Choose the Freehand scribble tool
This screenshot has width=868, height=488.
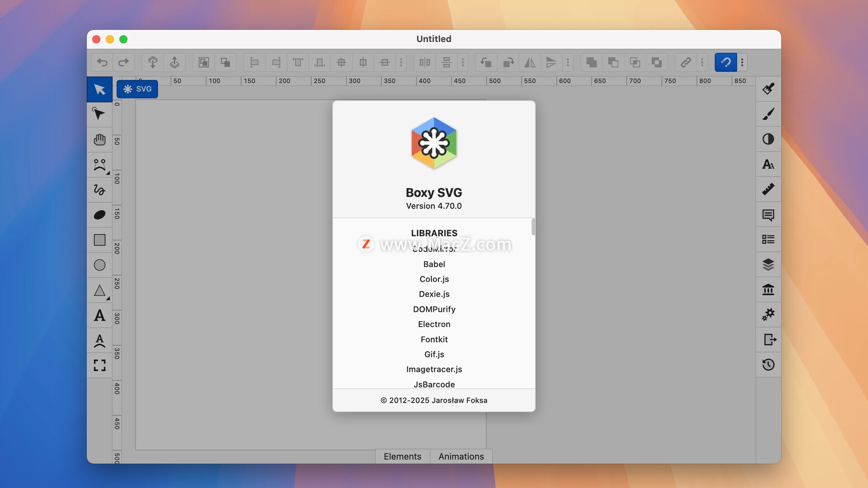pos(99,189)
